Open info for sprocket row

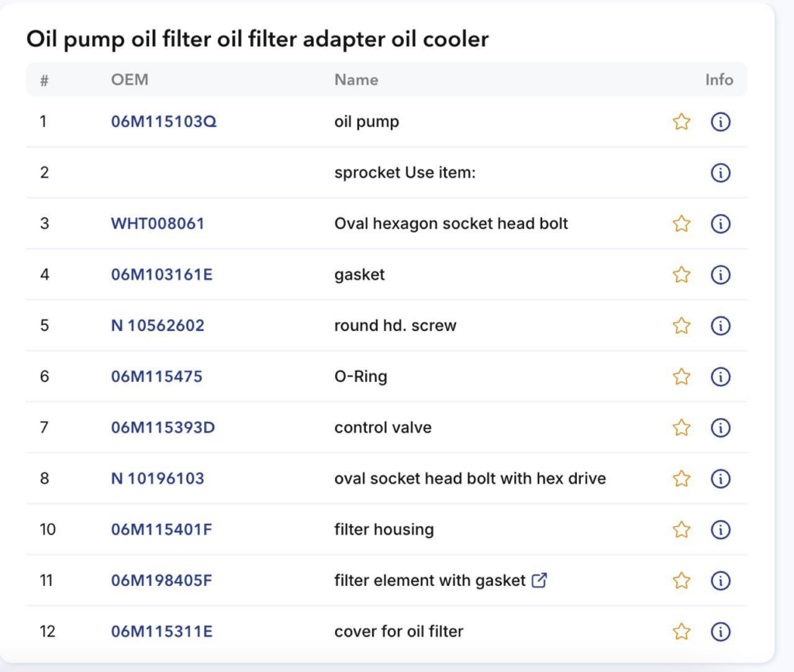pyautogui.click(x=720, y=173)
